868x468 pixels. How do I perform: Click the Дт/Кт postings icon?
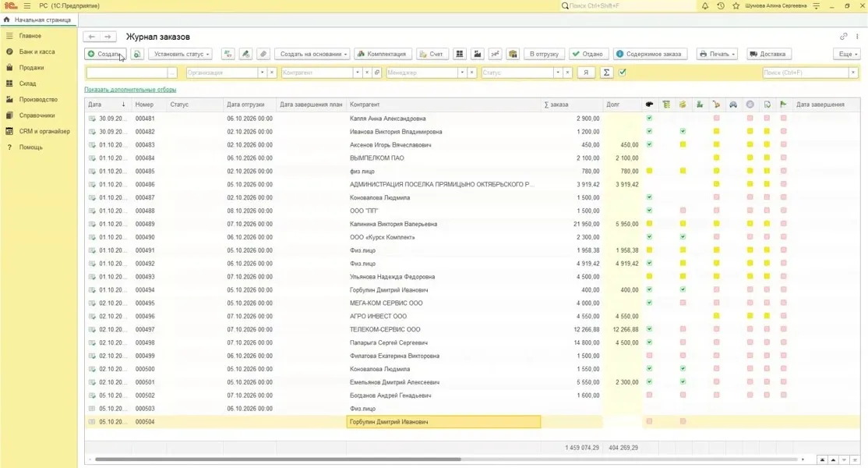[x=228, y=55]
